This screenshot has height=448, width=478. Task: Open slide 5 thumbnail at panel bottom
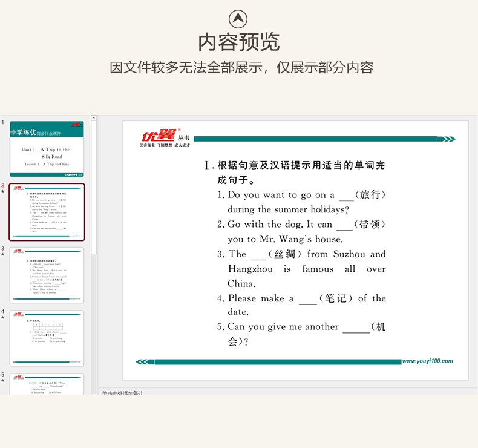(47, 384)
